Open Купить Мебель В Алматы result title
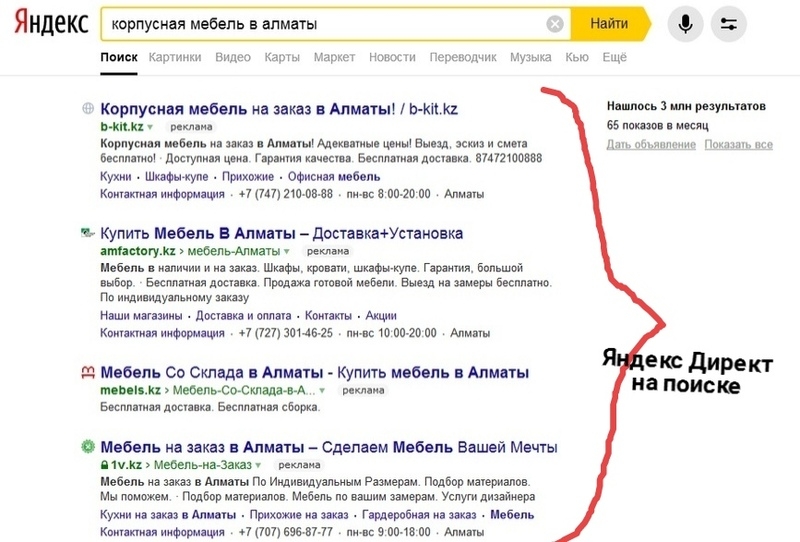This screenshot has height=542, width=800. [282, 234]
